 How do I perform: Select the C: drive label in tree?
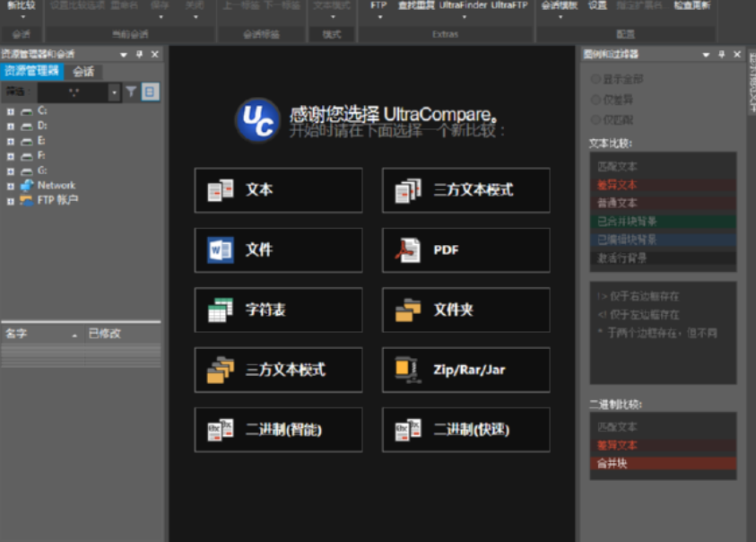click(x=42, y=110)
